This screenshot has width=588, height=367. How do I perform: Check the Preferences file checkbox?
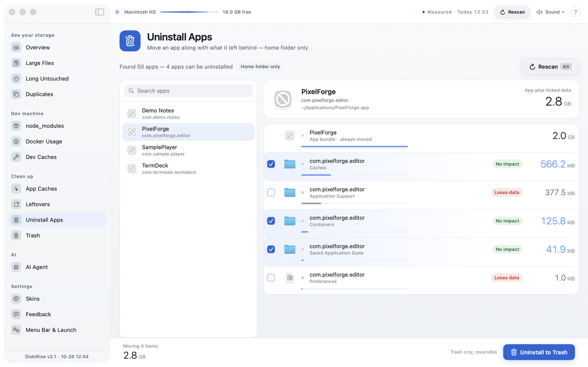[x=271, y=278]
